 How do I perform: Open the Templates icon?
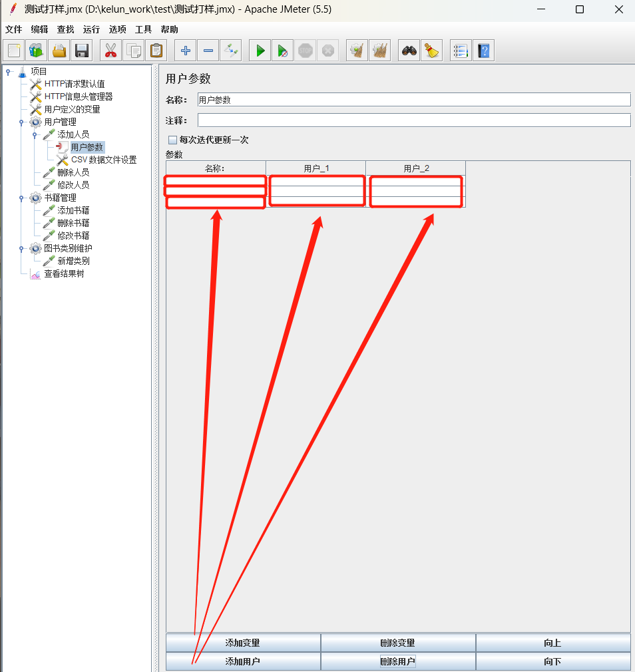[37, 51]
